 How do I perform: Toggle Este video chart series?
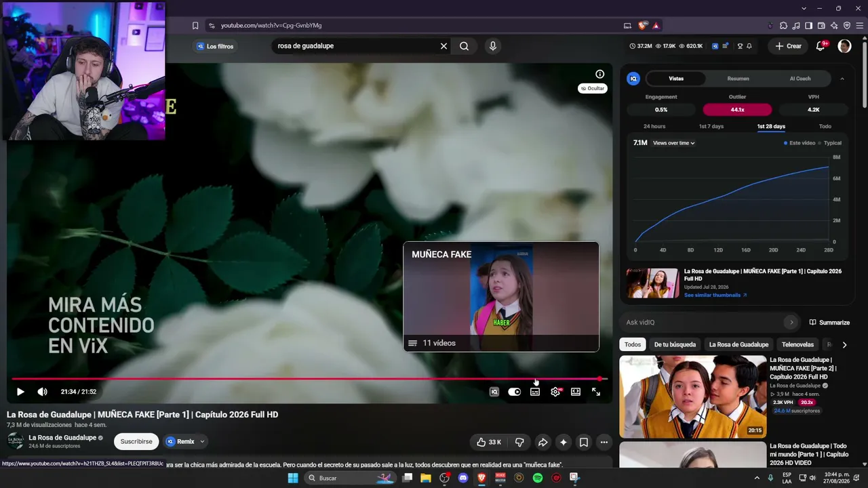coord(800,143)
